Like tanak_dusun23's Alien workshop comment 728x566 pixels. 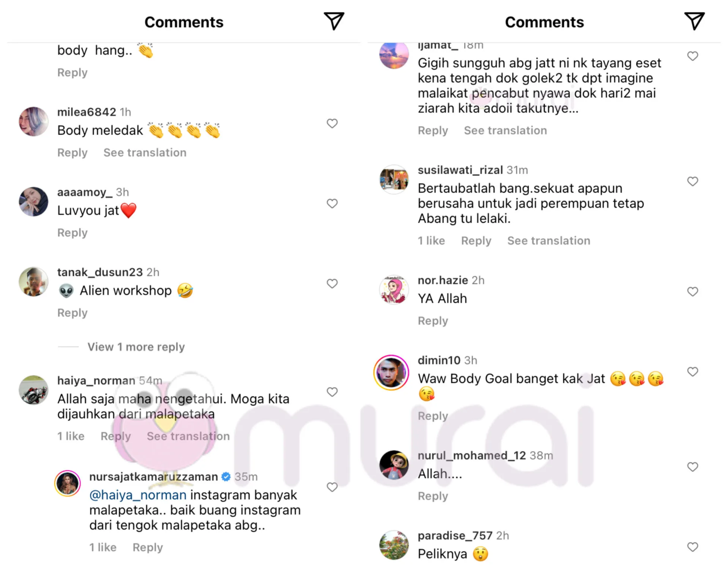pyautogui.click(x=332, y=283)
